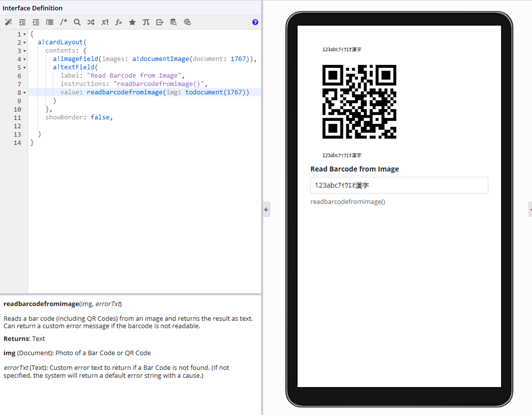Click readbarcodefromimage function in line 8
Screen dimensions: 532x415
coord(124,92)
